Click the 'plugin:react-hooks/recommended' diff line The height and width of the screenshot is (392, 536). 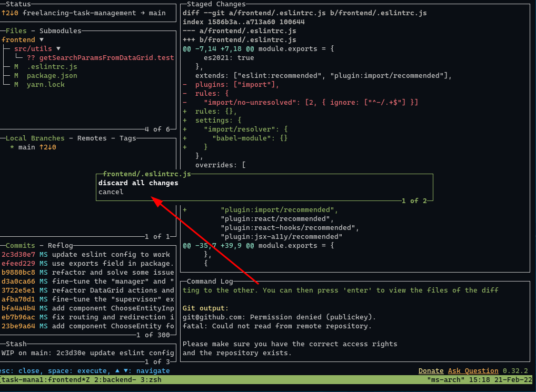[290, 228]
